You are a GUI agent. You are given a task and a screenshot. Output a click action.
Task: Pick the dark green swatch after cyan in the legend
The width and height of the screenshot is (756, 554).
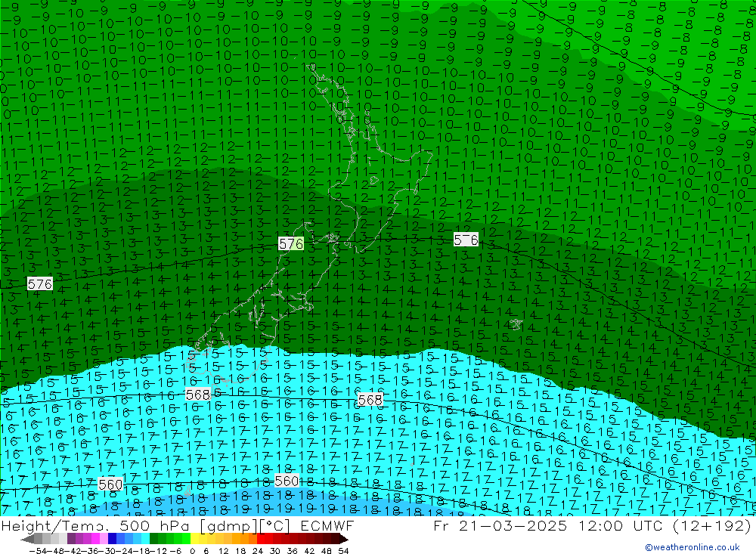pyautogui.click(x=153, y=539)
